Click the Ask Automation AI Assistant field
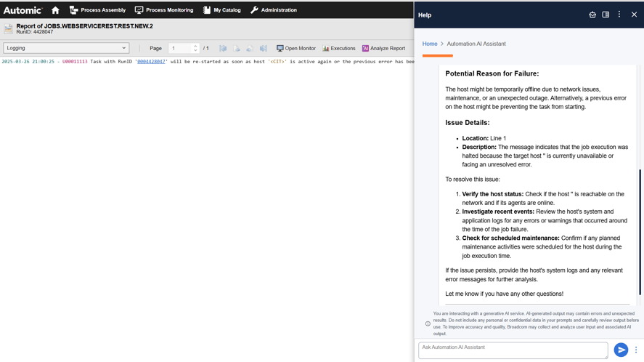644x362 pixels. click(513, 350)
